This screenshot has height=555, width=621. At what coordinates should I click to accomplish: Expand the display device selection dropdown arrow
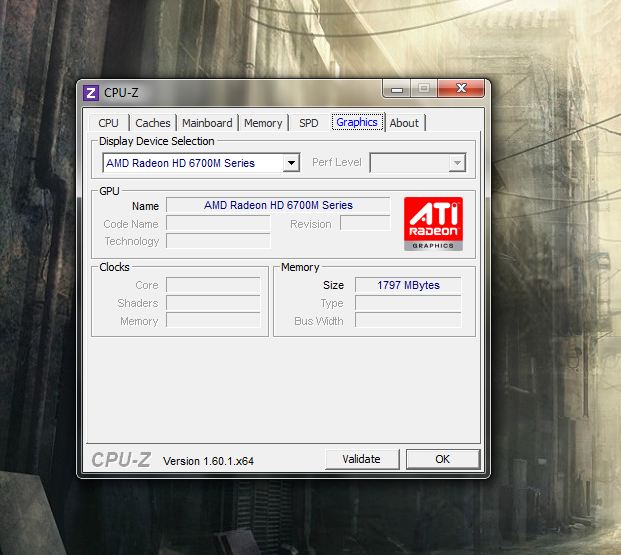(291, 163)
